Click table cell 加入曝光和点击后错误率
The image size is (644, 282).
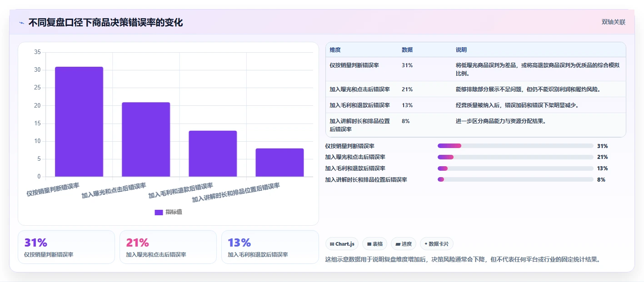click(360, 89)
